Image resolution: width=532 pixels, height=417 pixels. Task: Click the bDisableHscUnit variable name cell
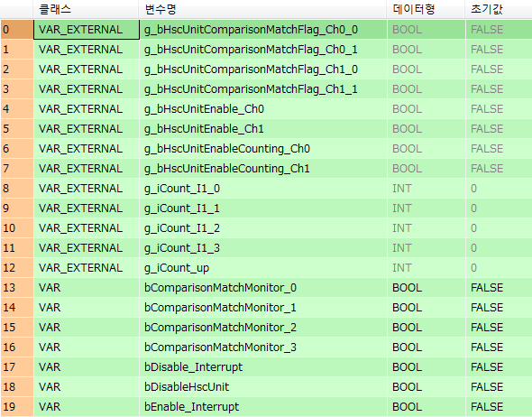tap(263, 387)
